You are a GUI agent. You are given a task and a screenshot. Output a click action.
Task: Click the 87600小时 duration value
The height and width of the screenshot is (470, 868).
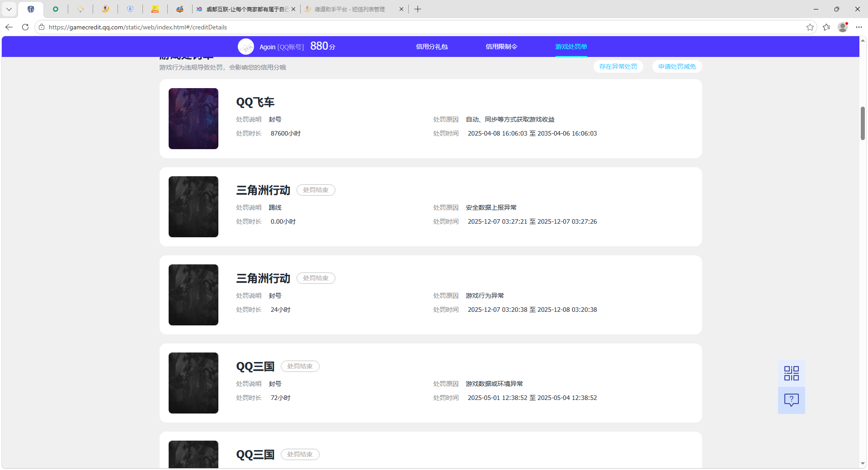[286, 133]
